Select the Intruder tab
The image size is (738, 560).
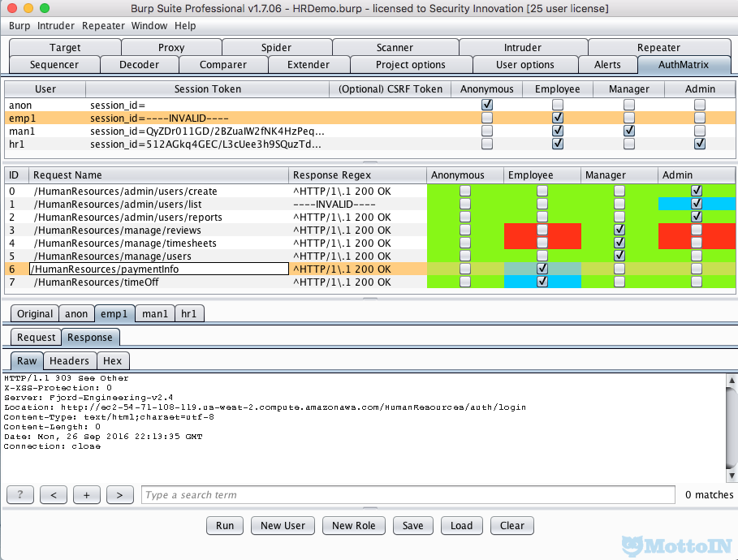pyautogui.click(x=522, y=48)
